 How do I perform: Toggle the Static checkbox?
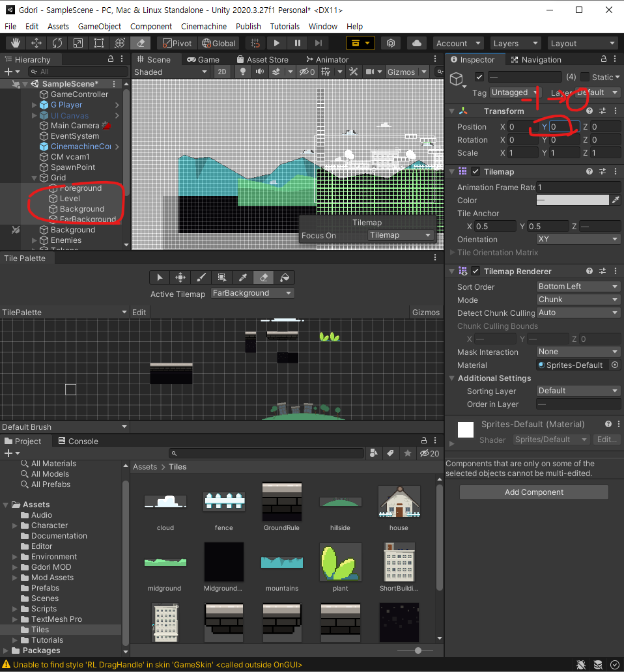coord(584,77)
